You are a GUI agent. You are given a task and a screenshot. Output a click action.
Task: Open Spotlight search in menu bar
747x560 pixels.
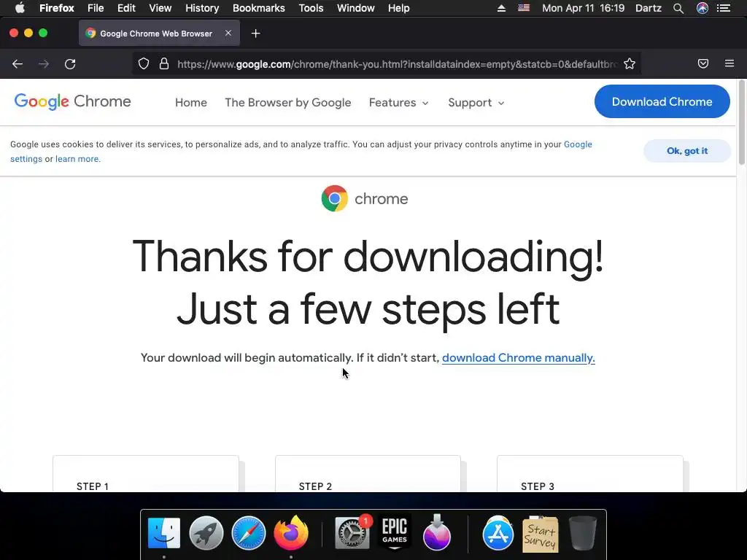pyautogui.click(x=678, y=8)
